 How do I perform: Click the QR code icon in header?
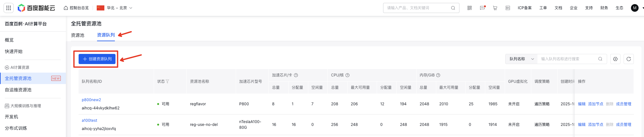coord(470,8)
